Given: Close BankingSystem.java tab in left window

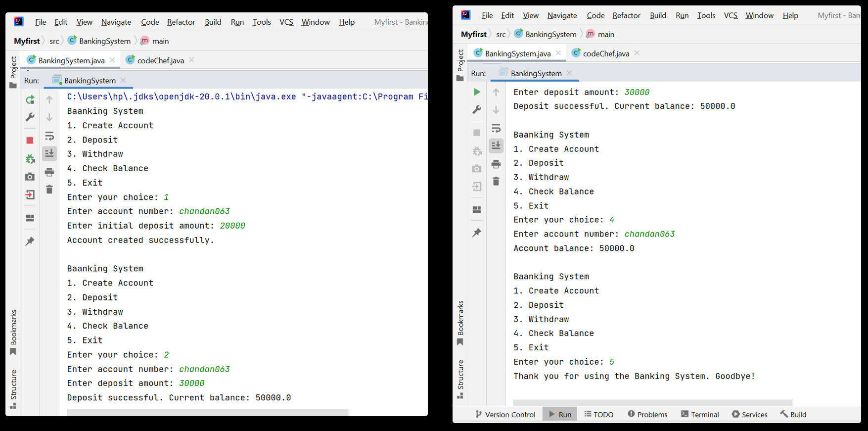Looking at the screenshot, I should point(113,60).
